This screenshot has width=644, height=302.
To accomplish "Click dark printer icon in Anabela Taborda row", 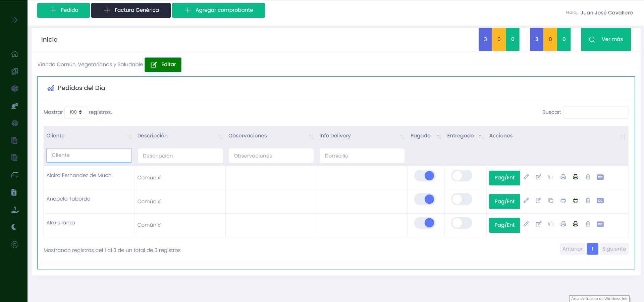I will [x=576, y=201].
